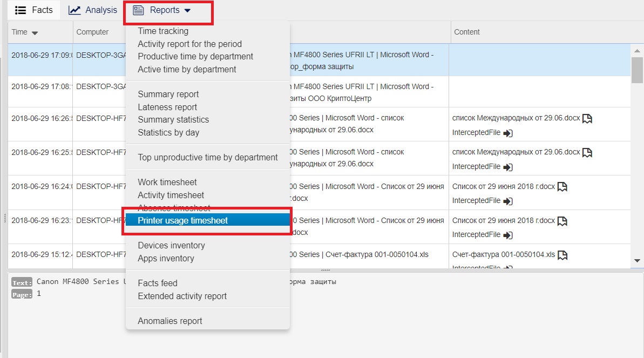Screen dimensions: 644x358
Task: Click the Facts list icon
Action: tap(21, 10)
